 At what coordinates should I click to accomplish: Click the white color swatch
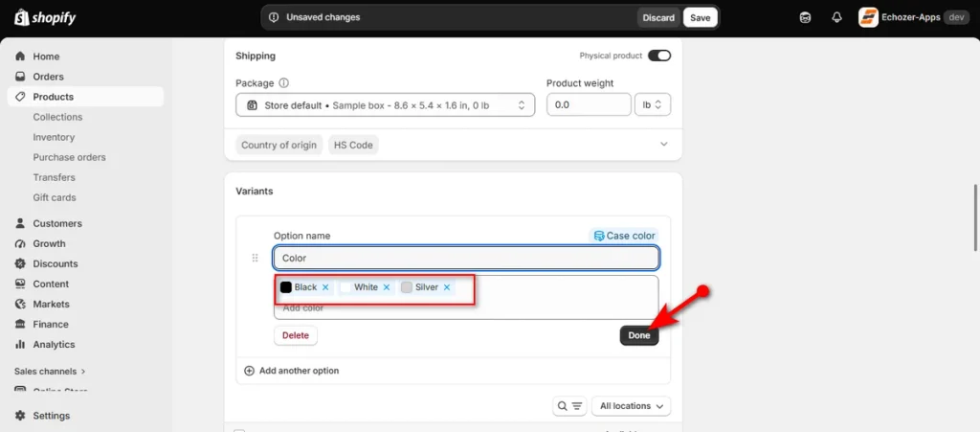tap(346, 287)
